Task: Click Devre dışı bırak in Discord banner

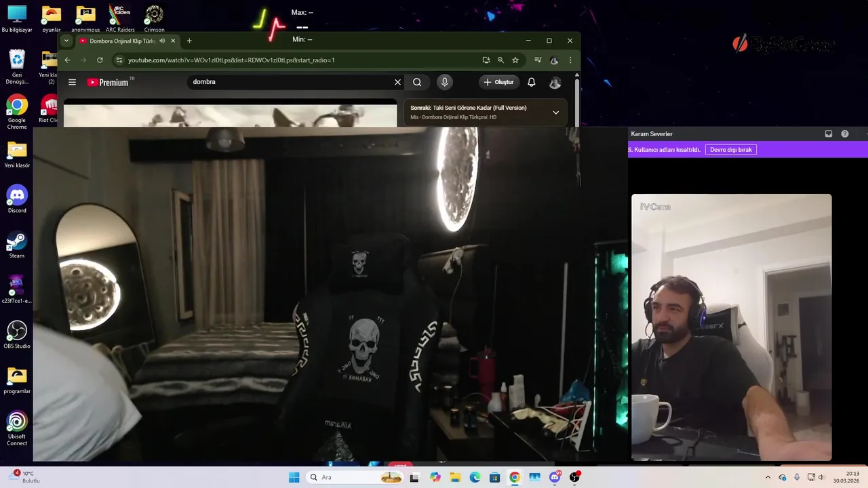Action: click(x=731, y=150)
